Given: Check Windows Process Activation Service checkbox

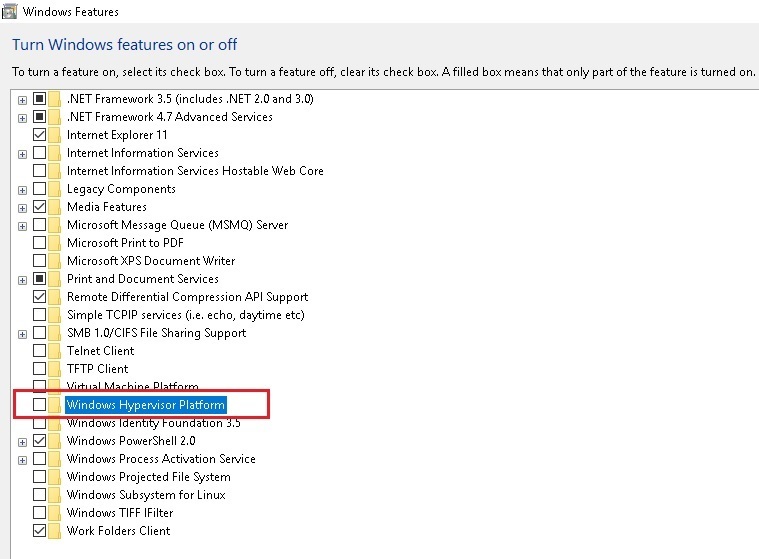Looking at the screenshot, I should [x=40, y=458].
